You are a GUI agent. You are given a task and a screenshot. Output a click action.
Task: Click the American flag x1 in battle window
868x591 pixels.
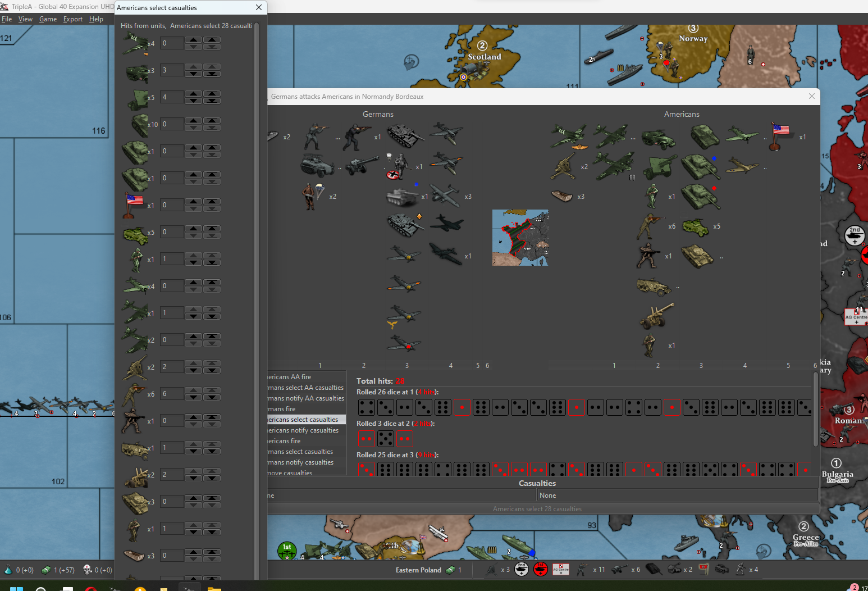[780, 137]
